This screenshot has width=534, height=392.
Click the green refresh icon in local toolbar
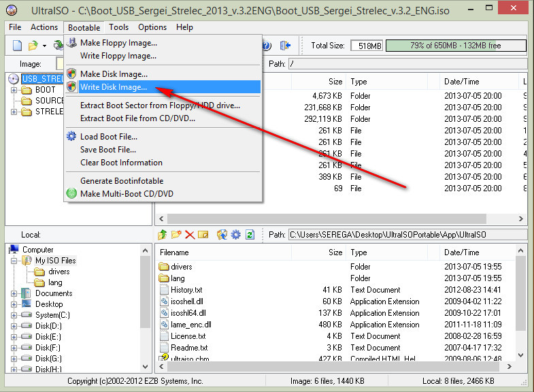click(x=250, y=235)
